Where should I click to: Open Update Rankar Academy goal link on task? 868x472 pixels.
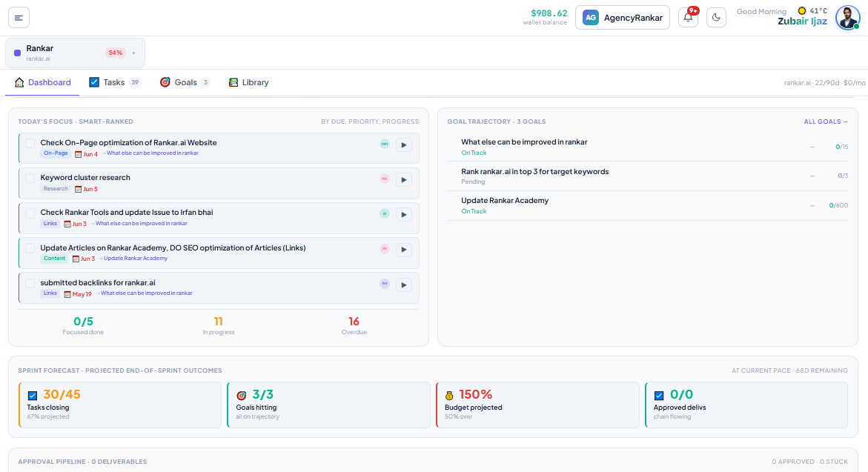(x=135, y=259)
